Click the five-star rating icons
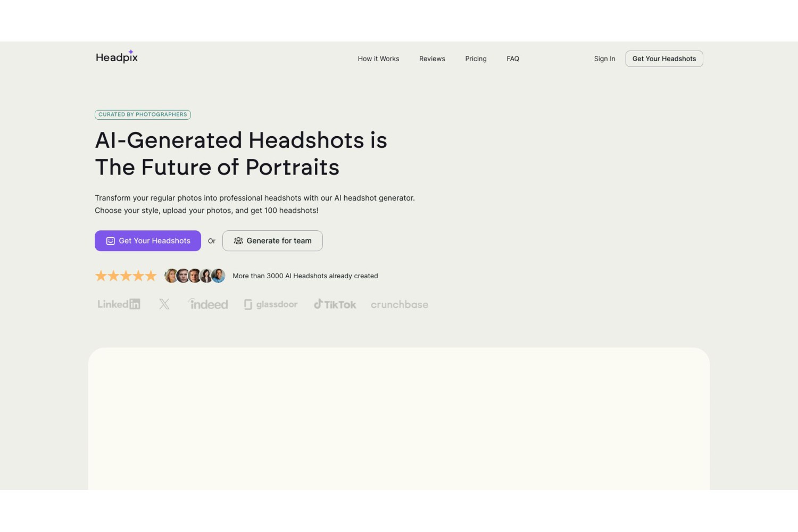This screenshot has width=798, height=532. tap(126, 276)
